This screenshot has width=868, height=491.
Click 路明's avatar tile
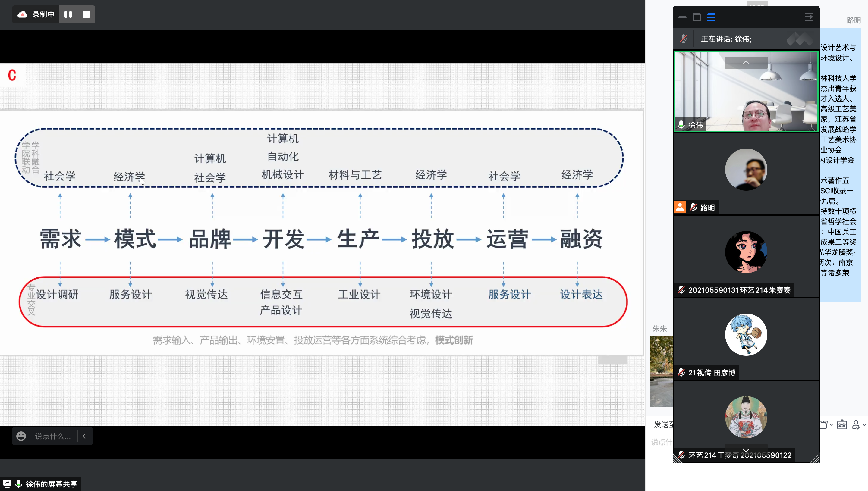(746, 170)
